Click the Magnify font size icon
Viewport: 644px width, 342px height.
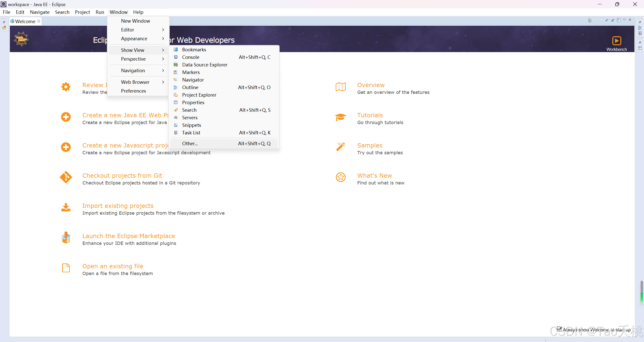(613, 20)
